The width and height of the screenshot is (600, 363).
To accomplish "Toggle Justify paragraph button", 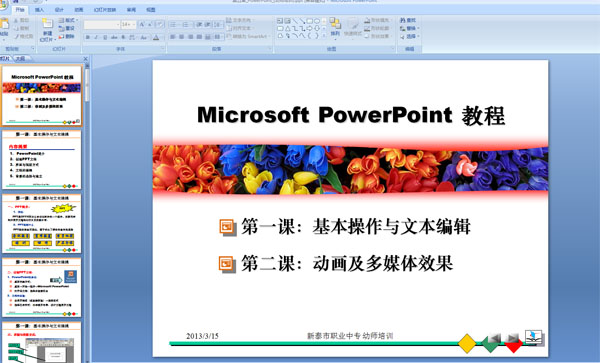I will pyautogui.click(x=199, y=37).
